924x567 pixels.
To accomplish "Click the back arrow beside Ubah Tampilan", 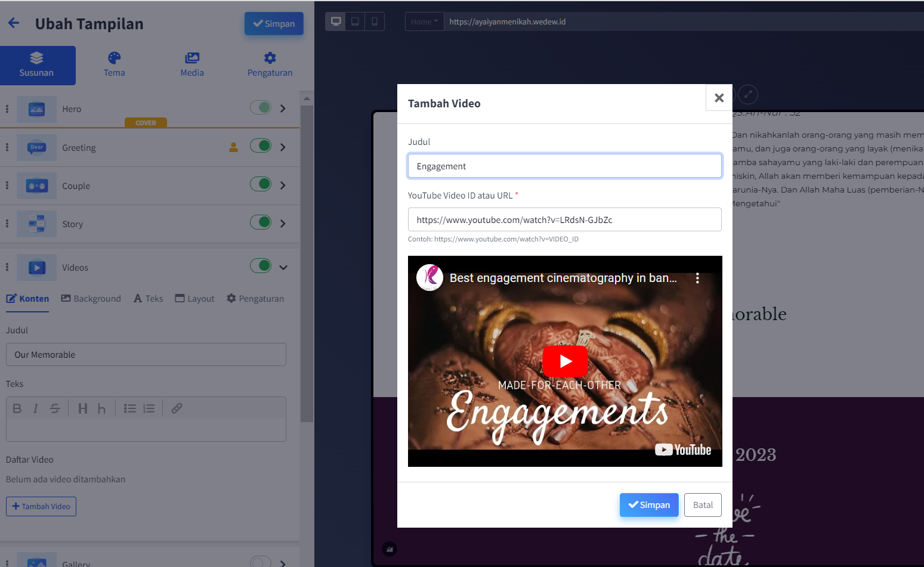I will click(x=14, y=23).
